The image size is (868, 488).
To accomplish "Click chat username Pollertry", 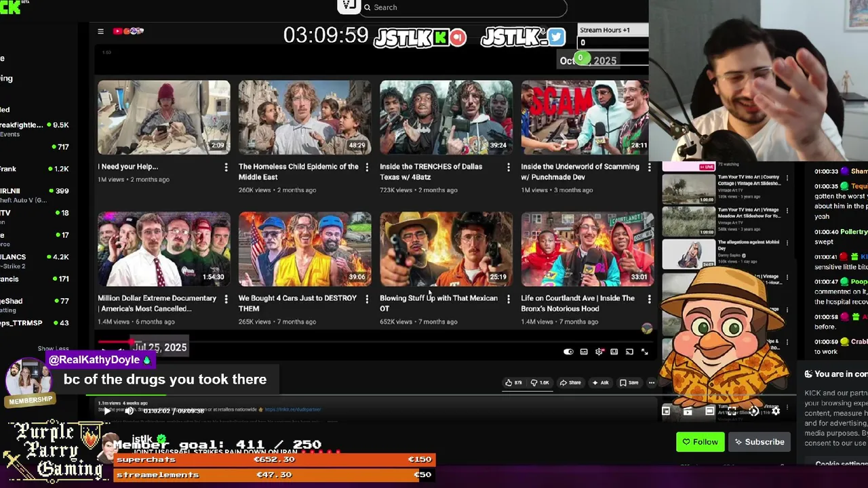I will 854,232.
